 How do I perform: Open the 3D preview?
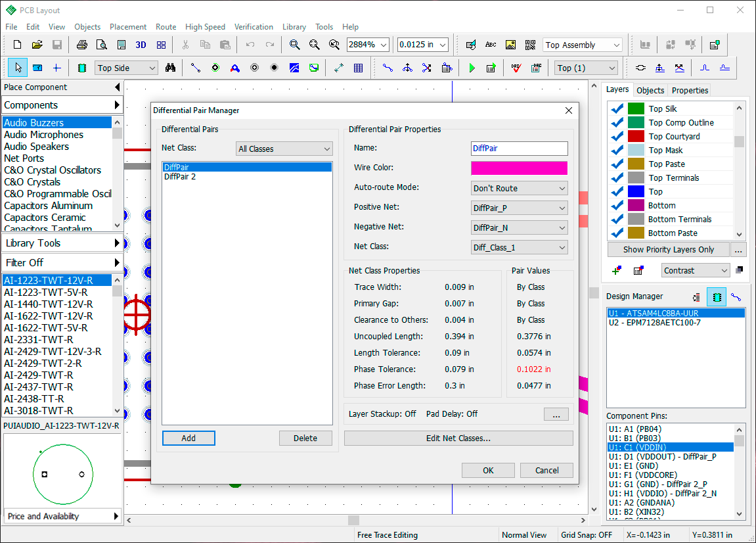tap(141, 45)
